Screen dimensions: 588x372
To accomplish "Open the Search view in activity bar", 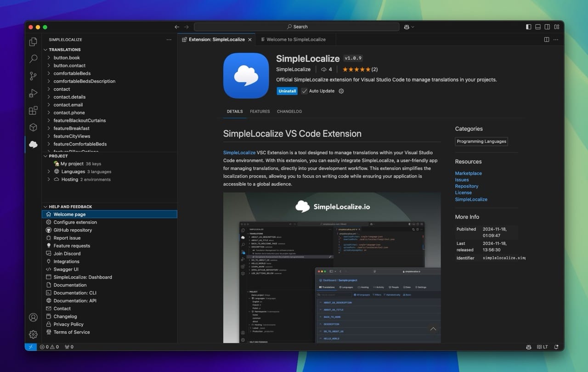I will click(x=33, y=59).
